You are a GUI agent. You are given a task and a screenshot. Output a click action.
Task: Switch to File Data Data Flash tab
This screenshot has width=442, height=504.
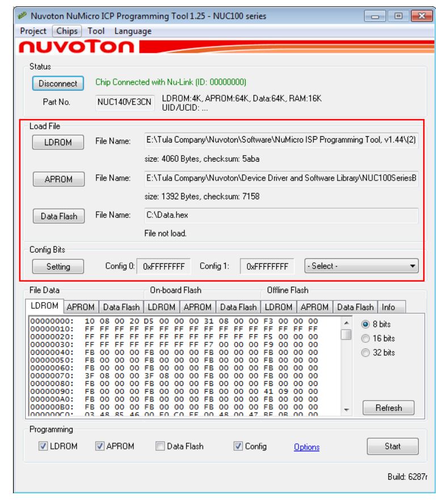121,307
